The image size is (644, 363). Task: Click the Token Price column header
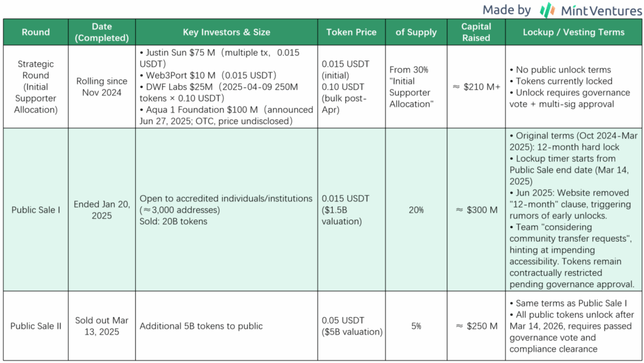click(352, 32)
